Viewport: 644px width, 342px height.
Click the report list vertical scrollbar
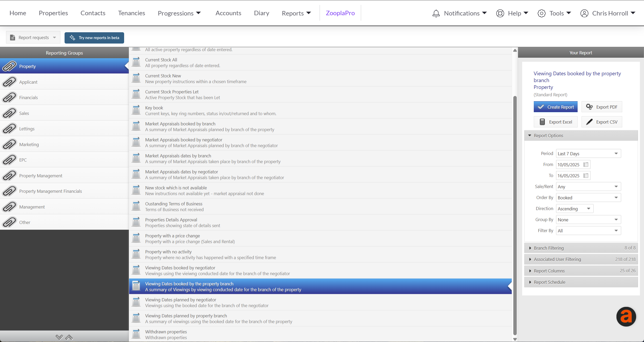[x=515, y=216]
